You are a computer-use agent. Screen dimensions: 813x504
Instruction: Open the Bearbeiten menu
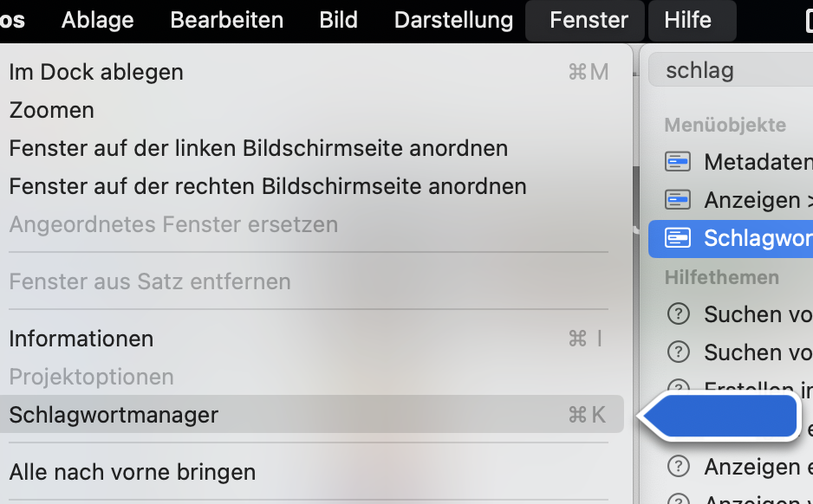[226, 20]
